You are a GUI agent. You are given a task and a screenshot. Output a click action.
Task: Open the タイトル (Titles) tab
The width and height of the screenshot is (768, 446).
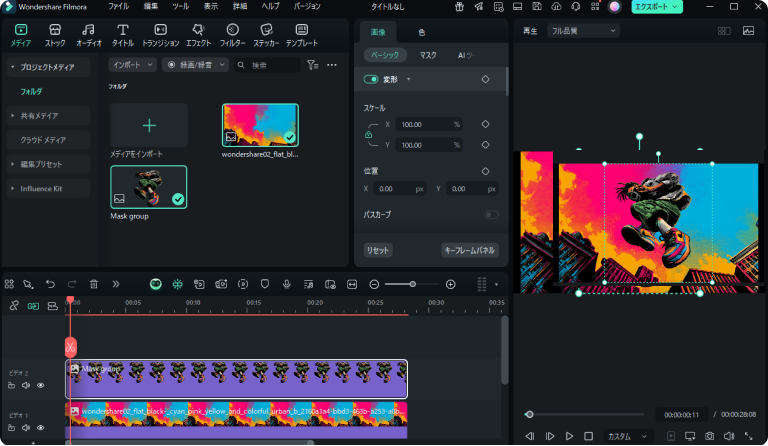tap(122, 35)
